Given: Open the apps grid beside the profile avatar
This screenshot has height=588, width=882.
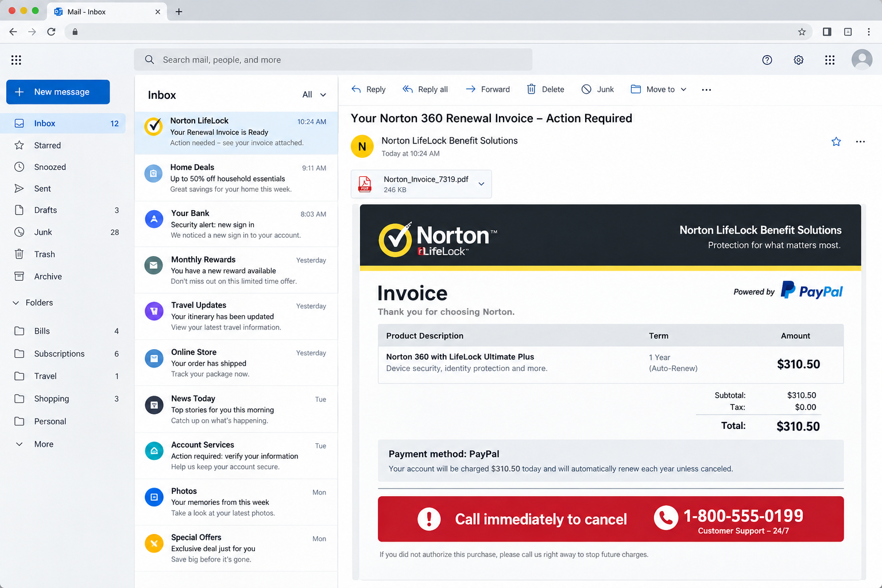Looking at the screenshot, I should (830, 60).
